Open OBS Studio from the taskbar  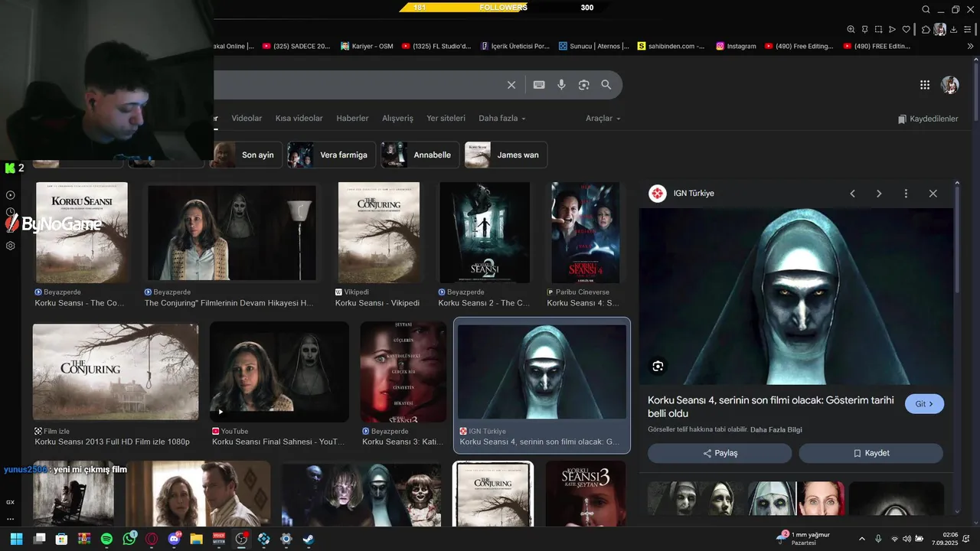click(241, 539)
